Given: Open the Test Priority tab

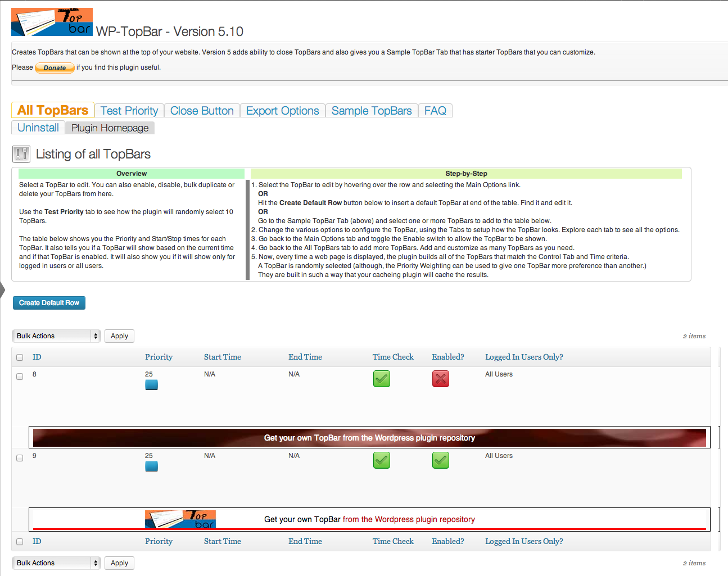Looking at the screenshot, I should [129, 111].
